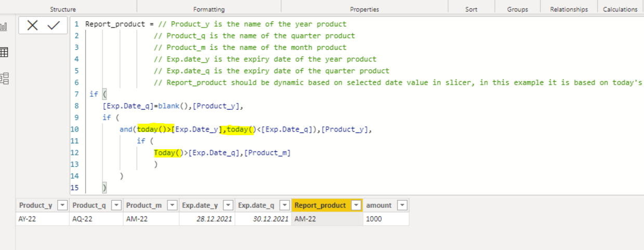644x250 pixels.
Task: Select the Structure ribbon group label
Action: (63, 9)
